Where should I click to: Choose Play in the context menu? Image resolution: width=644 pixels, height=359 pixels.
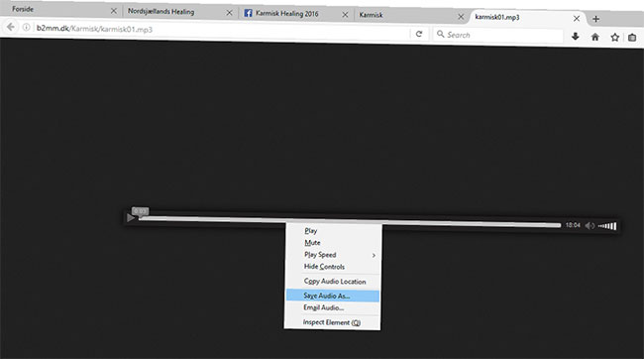[x=334, y=231]
